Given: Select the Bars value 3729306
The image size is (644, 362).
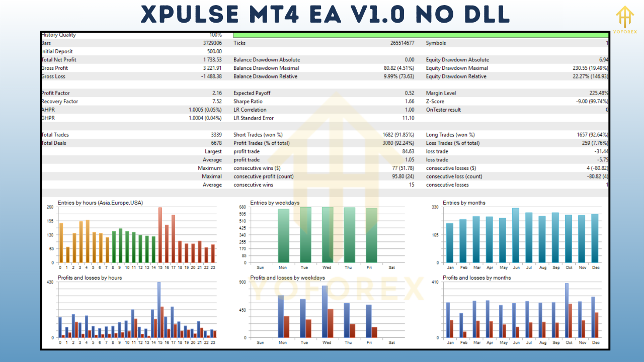Looking at the screenshot, I should pyautogui.click(x=212, y=43).
